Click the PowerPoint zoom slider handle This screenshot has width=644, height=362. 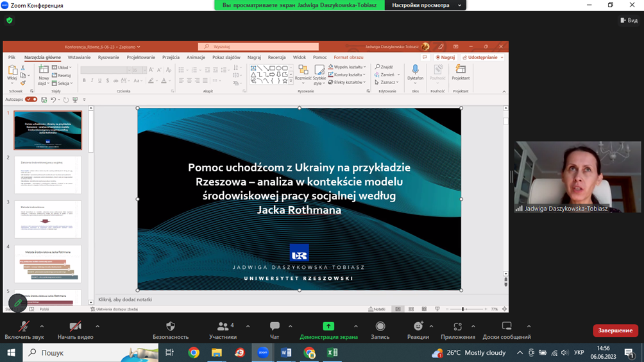click(x=462, y=309)
